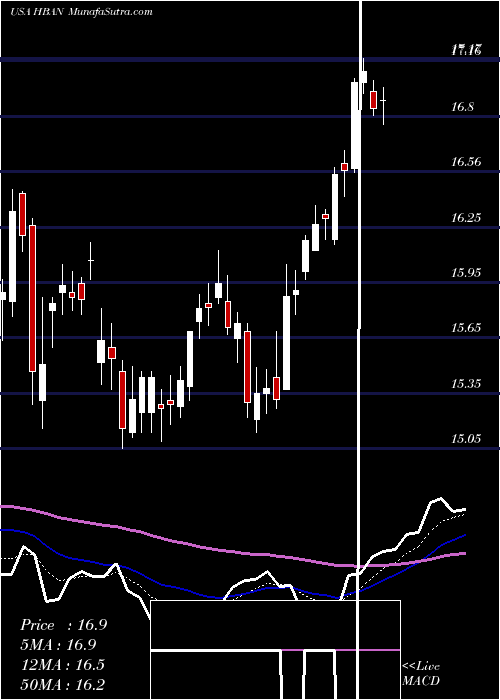The image size is (500, 700).
Task: Select the 16.25 price level label
Action: point(466,218)
